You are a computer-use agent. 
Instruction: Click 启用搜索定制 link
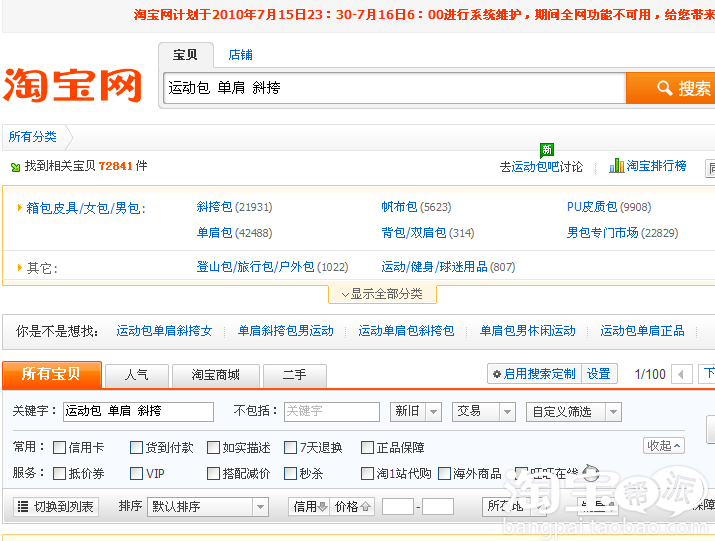(539, 374)
